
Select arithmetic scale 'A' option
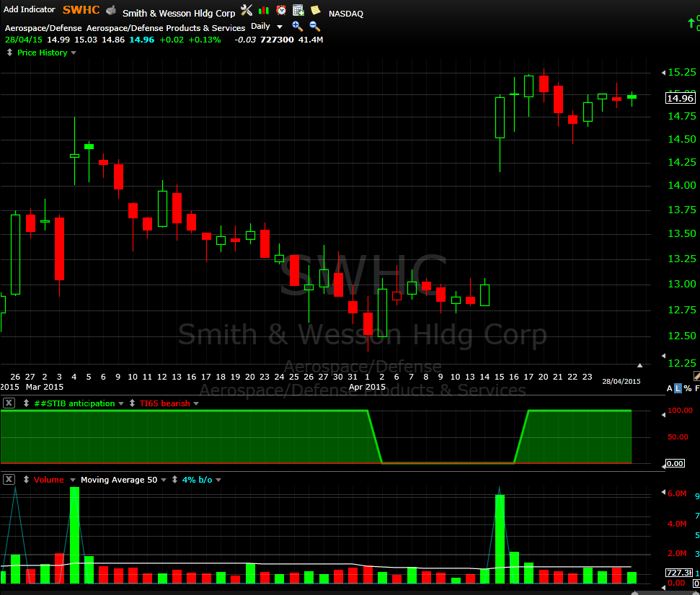[x=669, y=388]
